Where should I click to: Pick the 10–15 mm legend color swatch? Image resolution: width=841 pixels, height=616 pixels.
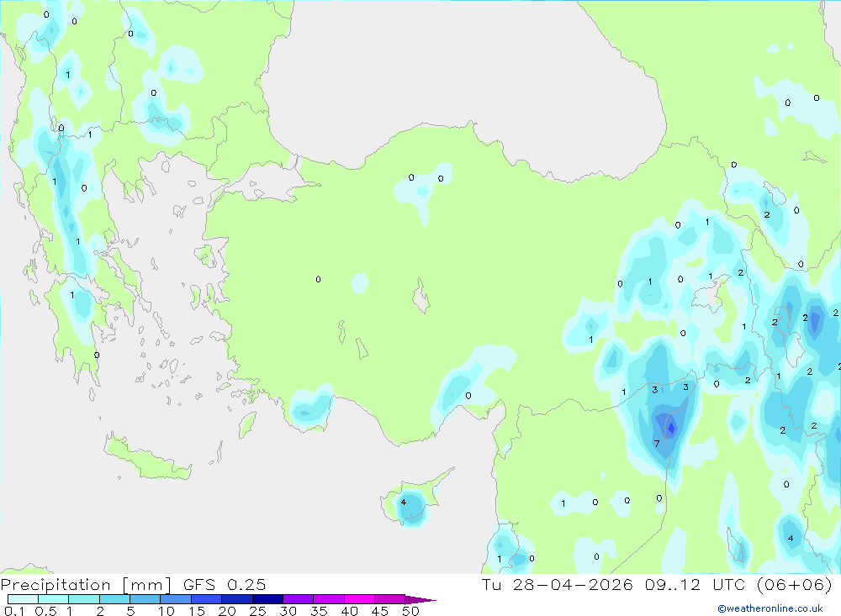pyautogui.click(x=176, y=599)
